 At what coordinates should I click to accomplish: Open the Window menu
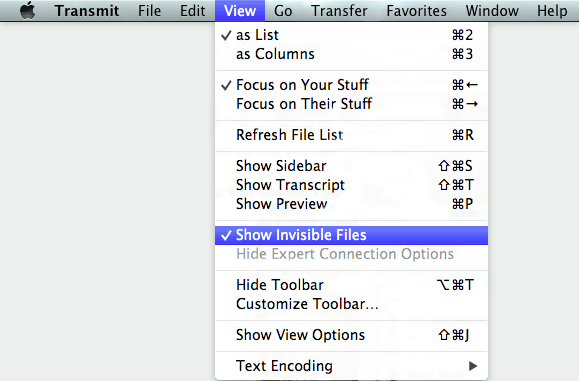coord(492,11)
